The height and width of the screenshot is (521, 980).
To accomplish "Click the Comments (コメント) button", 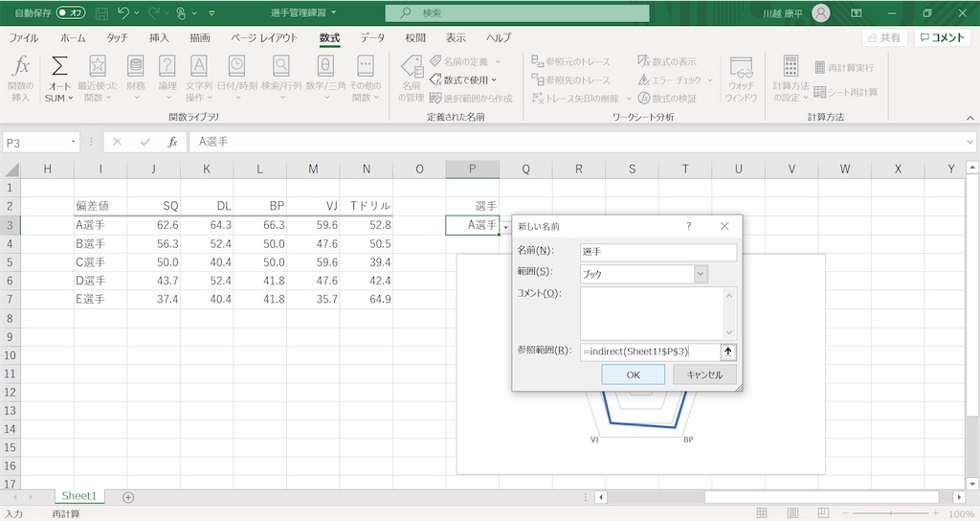I will [x=943, y=37].
